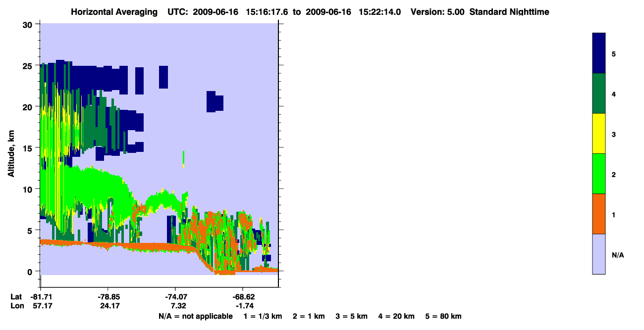This screenshot has width=644, height=330.
Task: Click the y-axis tick label 20
Action: click(28, 106)
